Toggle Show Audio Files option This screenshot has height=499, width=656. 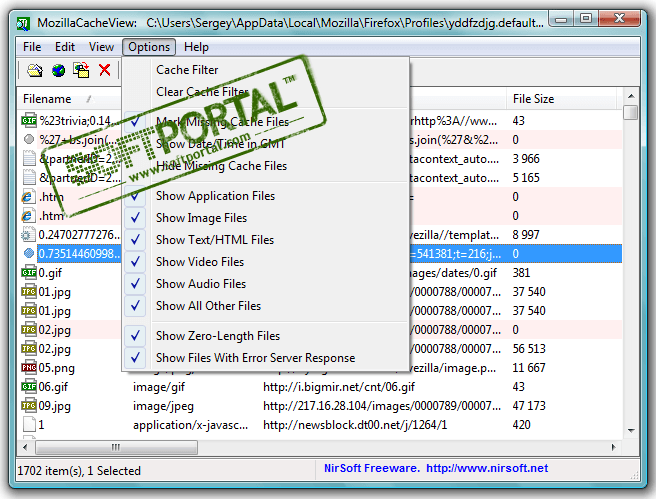266,284
